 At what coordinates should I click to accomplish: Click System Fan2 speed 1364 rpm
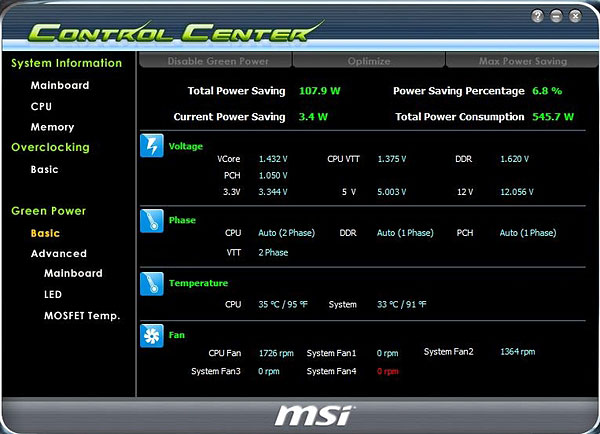(x=518, y=352)
